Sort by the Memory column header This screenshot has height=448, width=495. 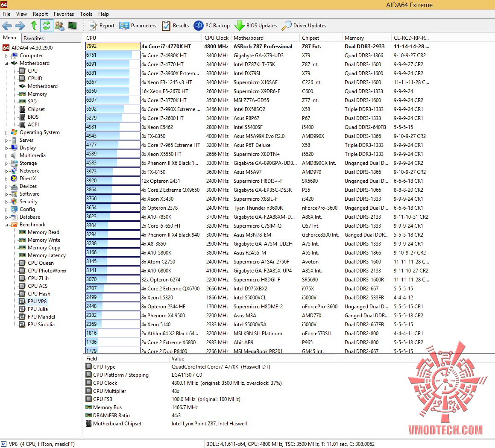click(x=367, y=38)
